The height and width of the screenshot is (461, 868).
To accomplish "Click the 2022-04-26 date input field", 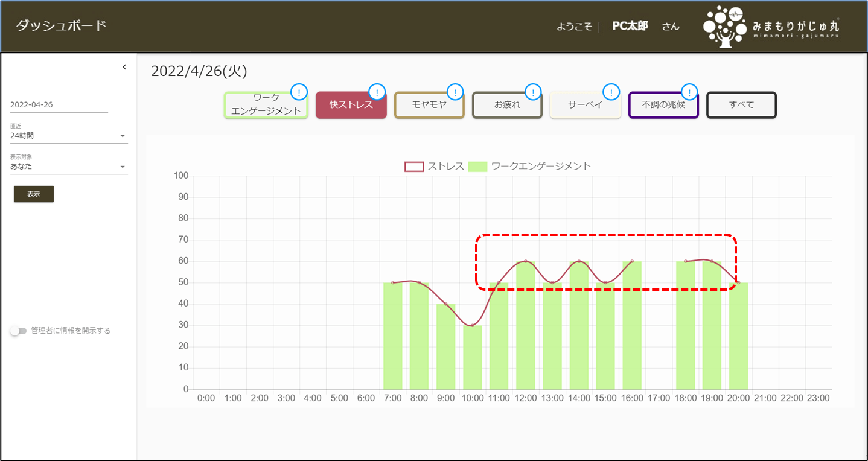I will tap(59, 104).
